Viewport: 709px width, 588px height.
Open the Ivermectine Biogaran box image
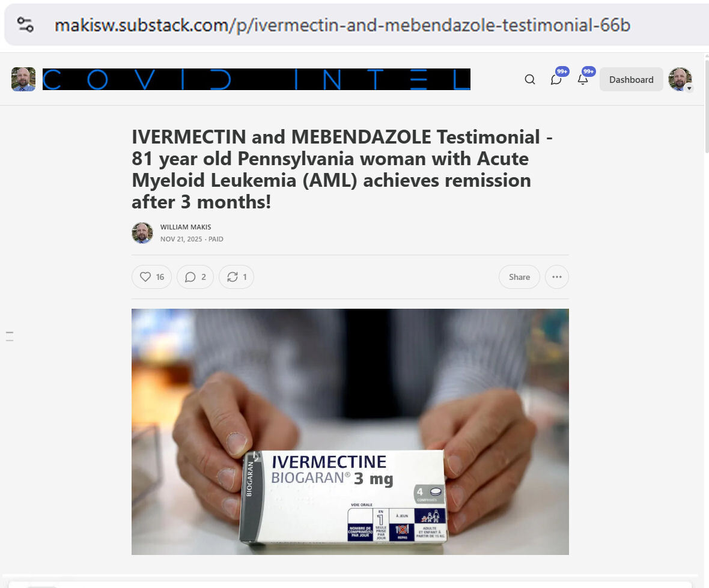coord(350,432)
